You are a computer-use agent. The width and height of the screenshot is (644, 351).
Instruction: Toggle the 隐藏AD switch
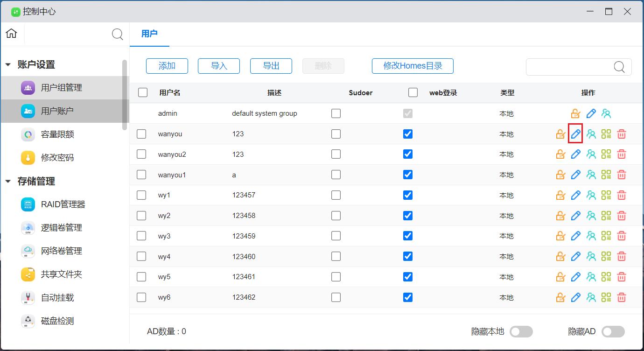[x=613, y=331]
